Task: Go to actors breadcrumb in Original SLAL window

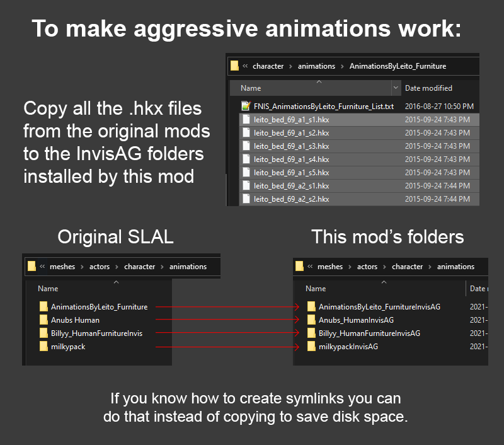Action: [x=100, y=267]
